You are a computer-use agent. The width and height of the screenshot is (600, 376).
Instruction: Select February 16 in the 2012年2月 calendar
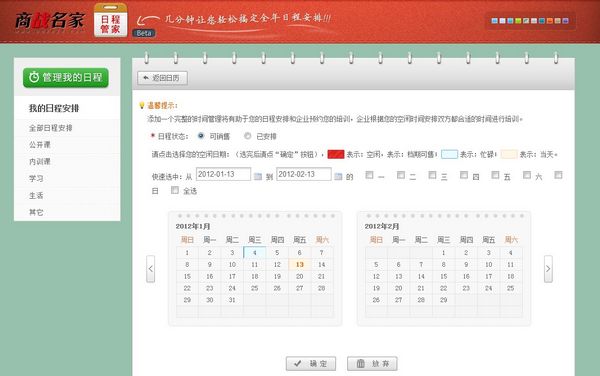(466, 276)
